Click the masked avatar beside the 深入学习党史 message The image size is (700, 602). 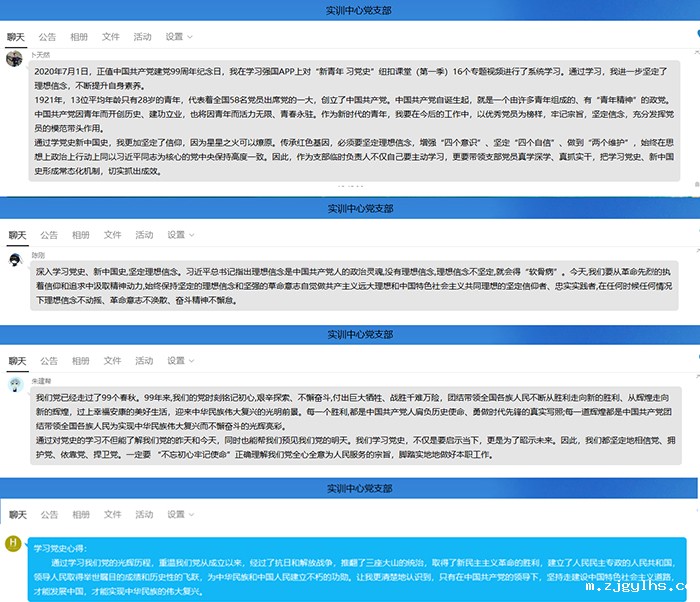click(14, 260)
